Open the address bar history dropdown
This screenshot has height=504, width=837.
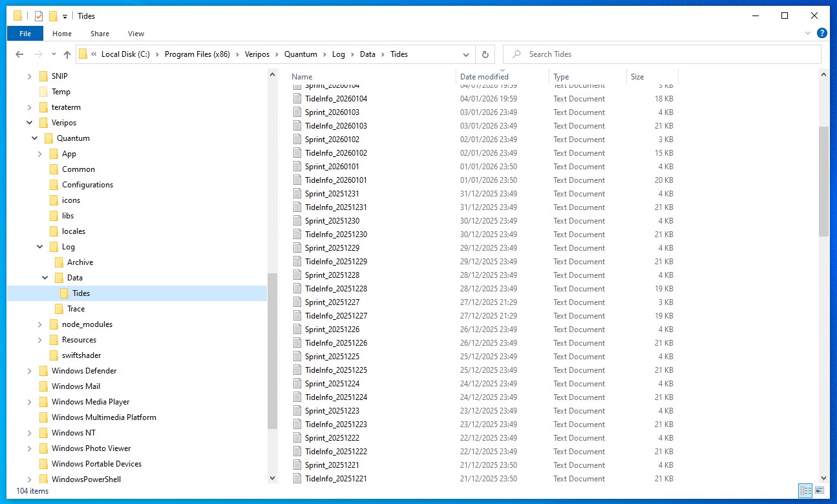click(466, 54)
